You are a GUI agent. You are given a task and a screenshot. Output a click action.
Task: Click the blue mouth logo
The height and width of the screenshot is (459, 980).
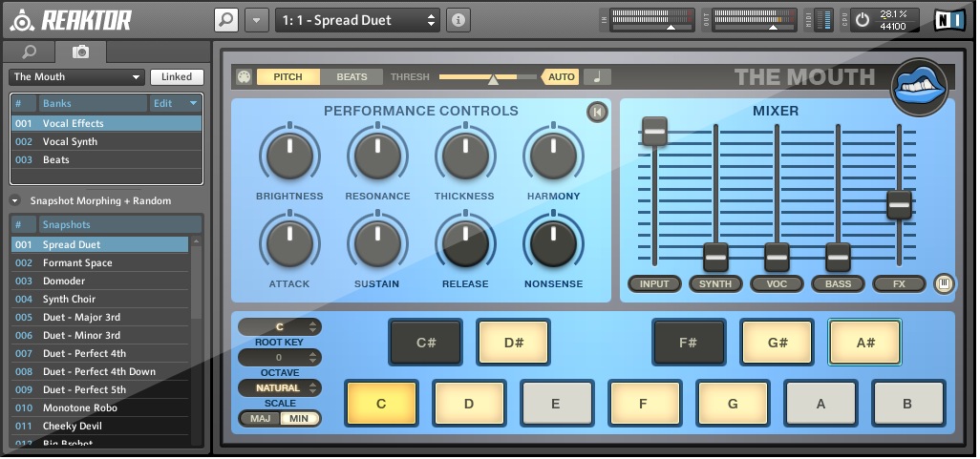(919, 88)
